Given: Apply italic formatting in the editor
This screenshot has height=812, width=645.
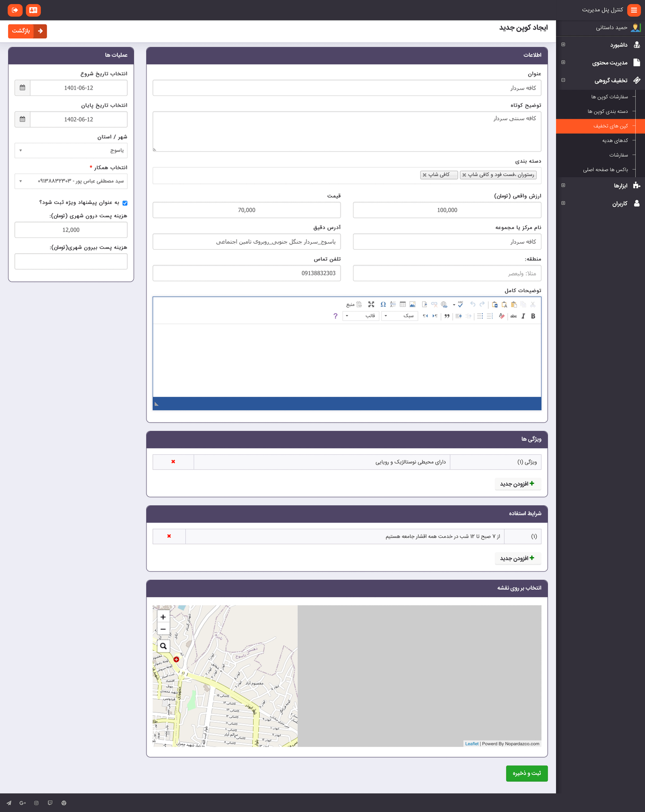Looking at the screenshot, I should click(x=523, y=316).
